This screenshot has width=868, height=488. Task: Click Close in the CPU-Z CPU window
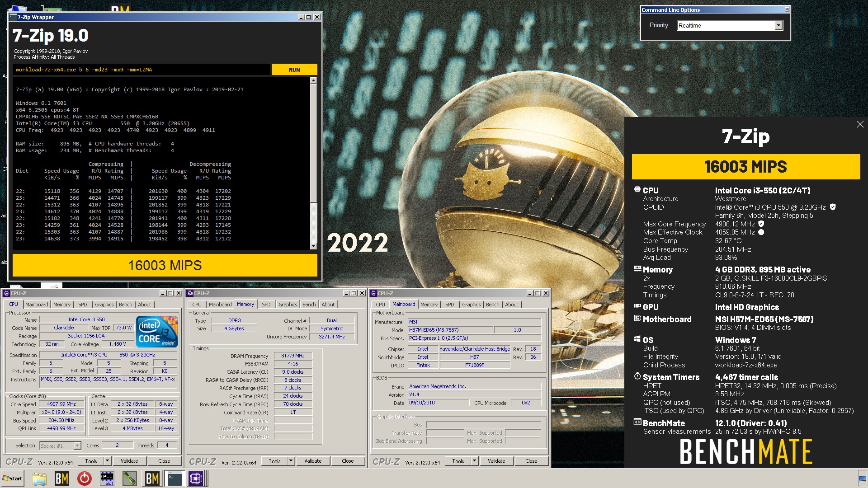pos(164,461)
